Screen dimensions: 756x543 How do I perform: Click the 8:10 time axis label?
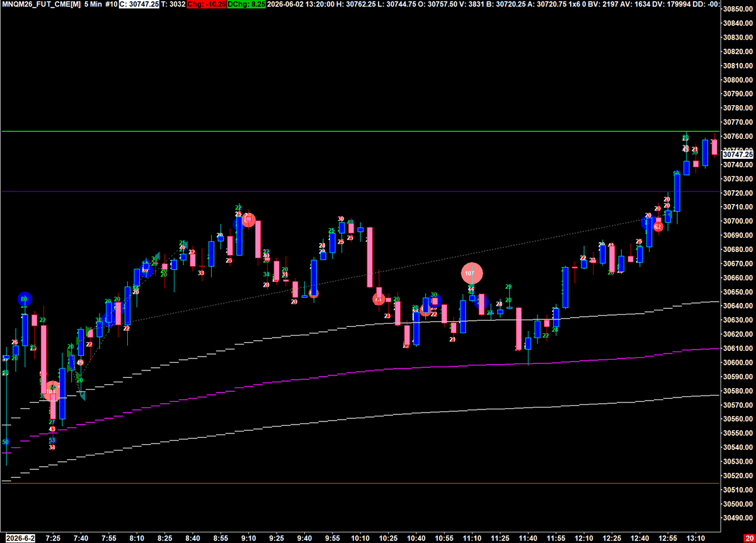(x=137, y=538)
